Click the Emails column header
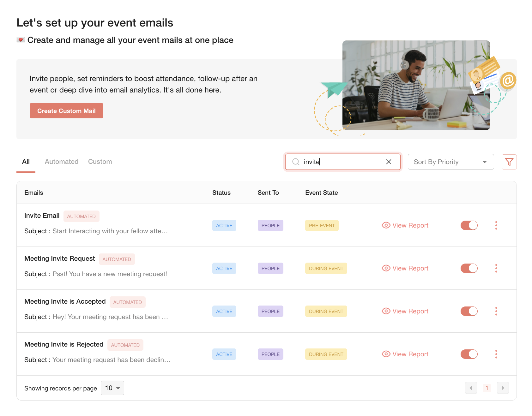Screen dimensions: 532x416 34,193
